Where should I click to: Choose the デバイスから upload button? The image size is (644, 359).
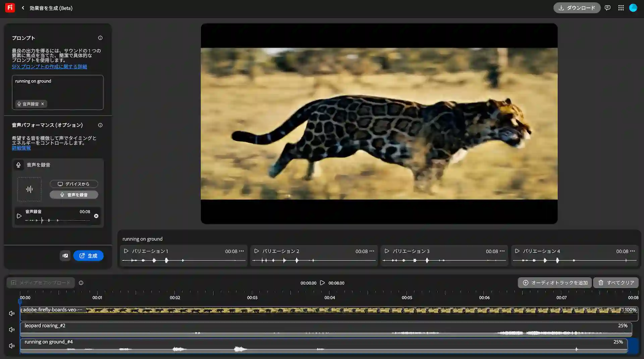pos(74,184)
